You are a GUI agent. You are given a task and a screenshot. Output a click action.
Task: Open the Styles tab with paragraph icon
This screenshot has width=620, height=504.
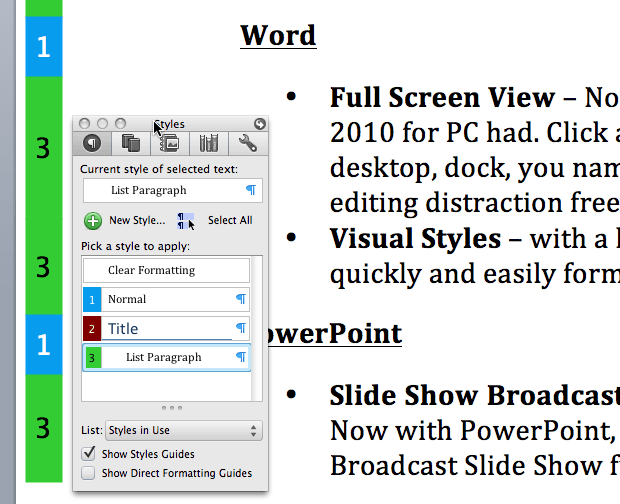[x=92, y=143]
